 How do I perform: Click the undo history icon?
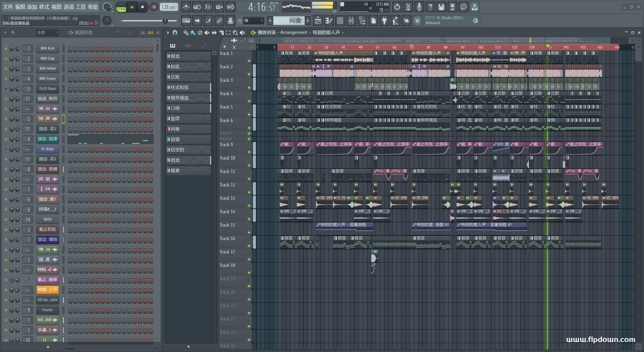point(397,7)
